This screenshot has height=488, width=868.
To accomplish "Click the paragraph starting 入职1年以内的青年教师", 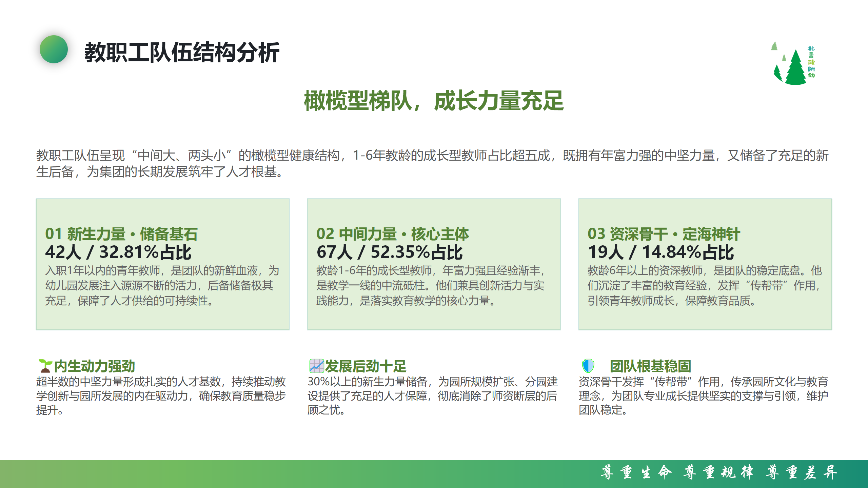I will (162, 285).
